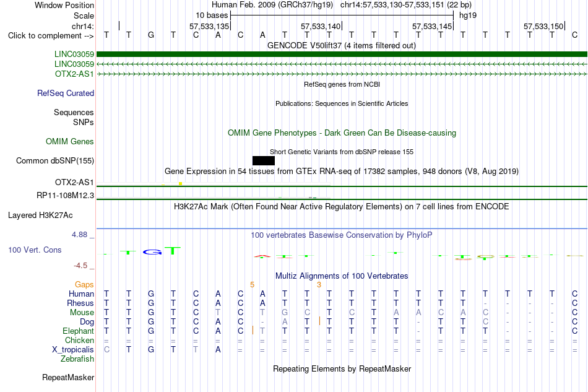Viewport: 588px width, 392px height.
Task: Open the H3K27Ac Mark ENCODE track title
Action: tap(342, 207)
